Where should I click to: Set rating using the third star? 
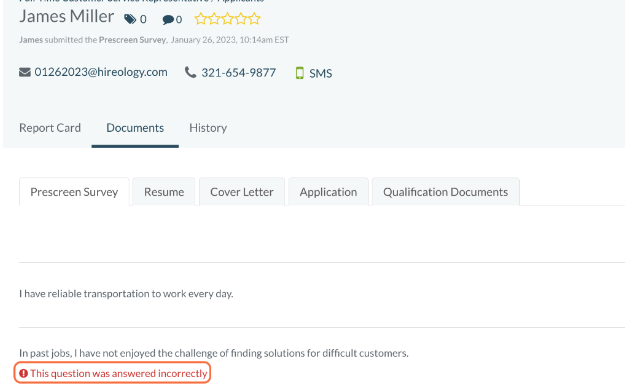[x=227, y=19]
